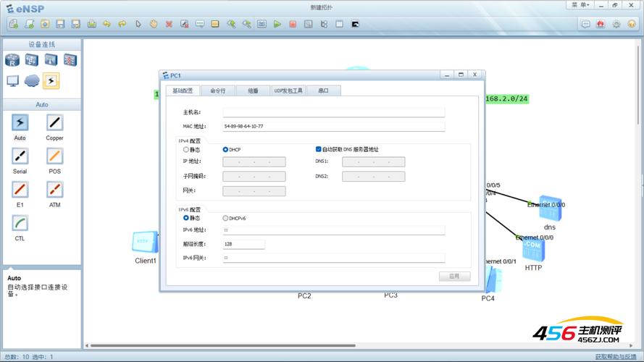Click the green start devices button
The image size is (644, 362).
point(277,24)
